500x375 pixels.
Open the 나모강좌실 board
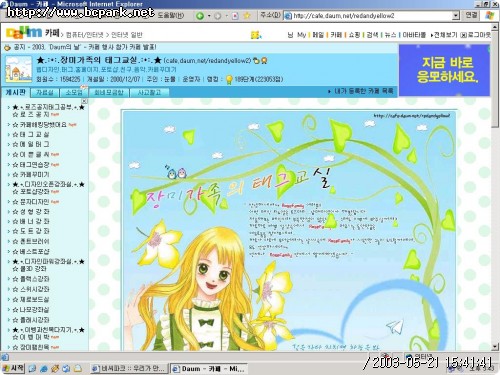click(31, 310)
